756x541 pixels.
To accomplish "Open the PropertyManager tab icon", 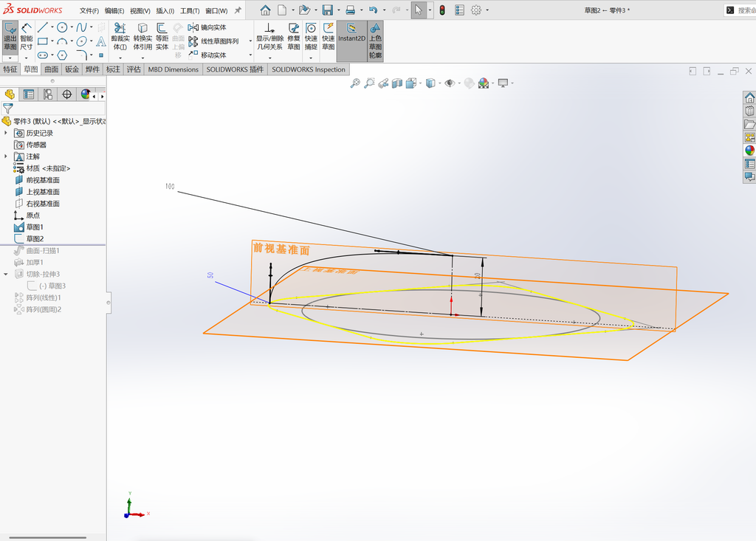I will pyautogui.click(x=29, y=94).
